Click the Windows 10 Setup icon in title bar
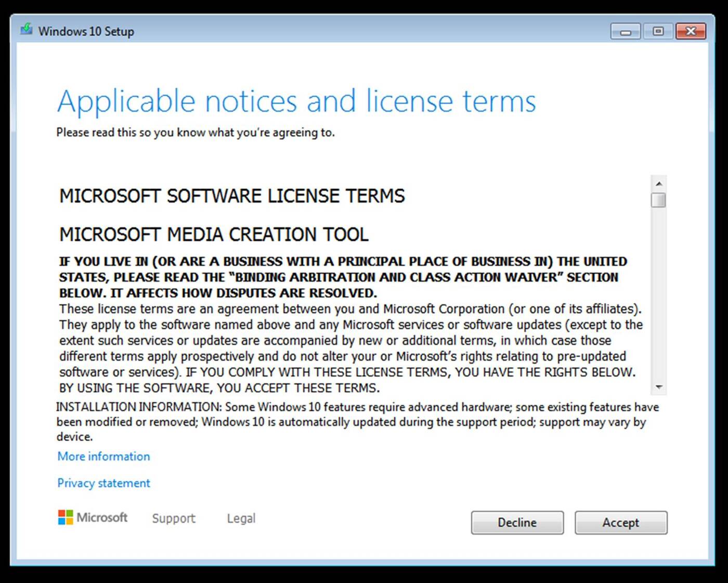This screenshot has width=728, height=583. [25, 31]
